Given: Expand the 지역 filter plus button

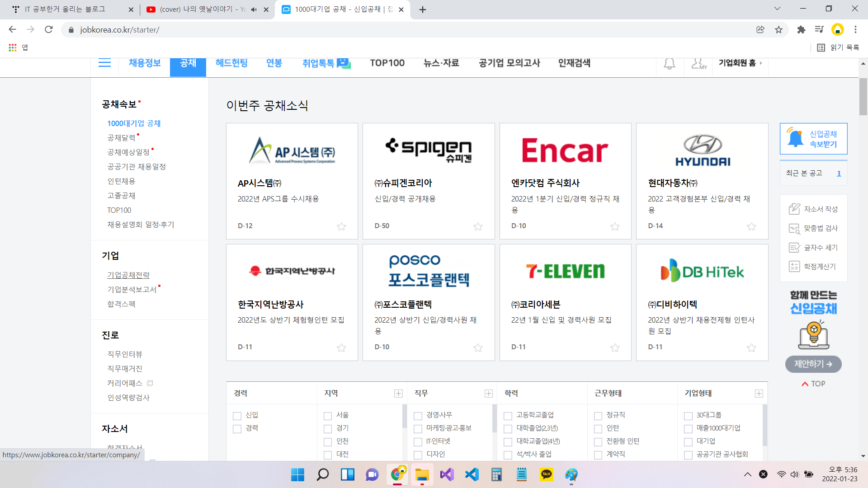Looking at the screenshot, I should click(398, 394).
